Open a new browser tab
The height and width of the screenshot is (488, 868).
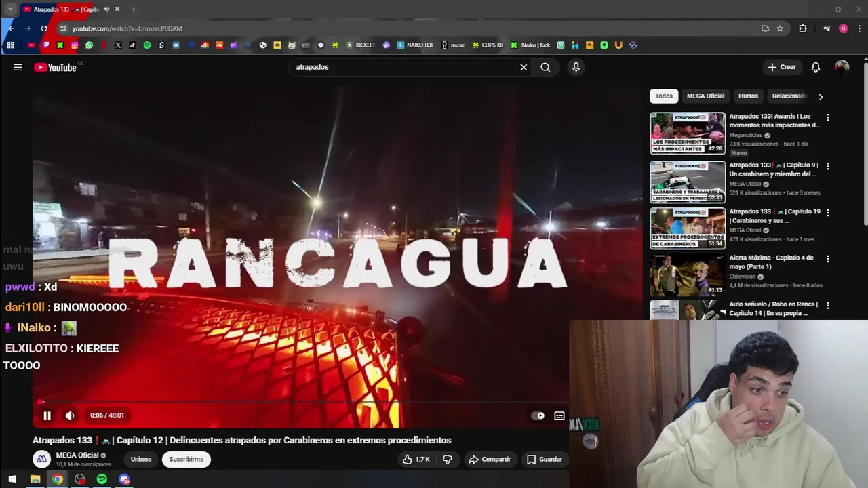(x=133, y=9)
